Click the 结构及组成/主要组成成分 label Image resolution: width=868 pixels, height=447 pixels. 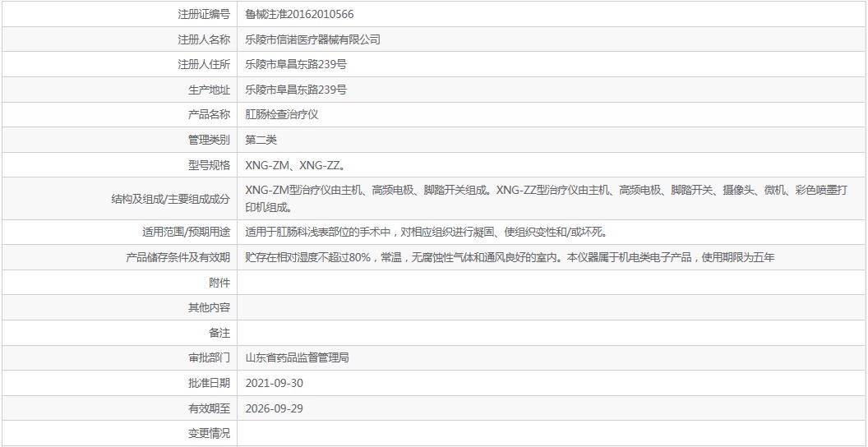tap(170, 199)
